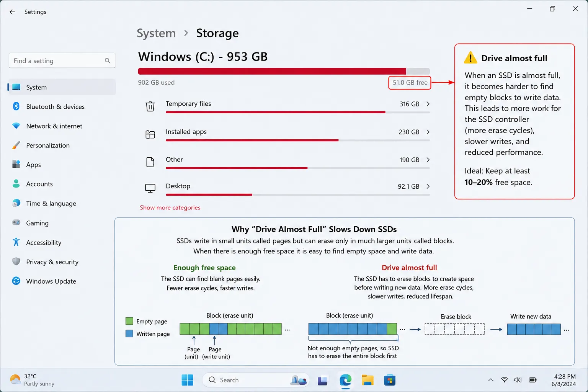588x392 pixels.
Task: Click the Network diamond icon in sidebar
Action: (16, 126)
